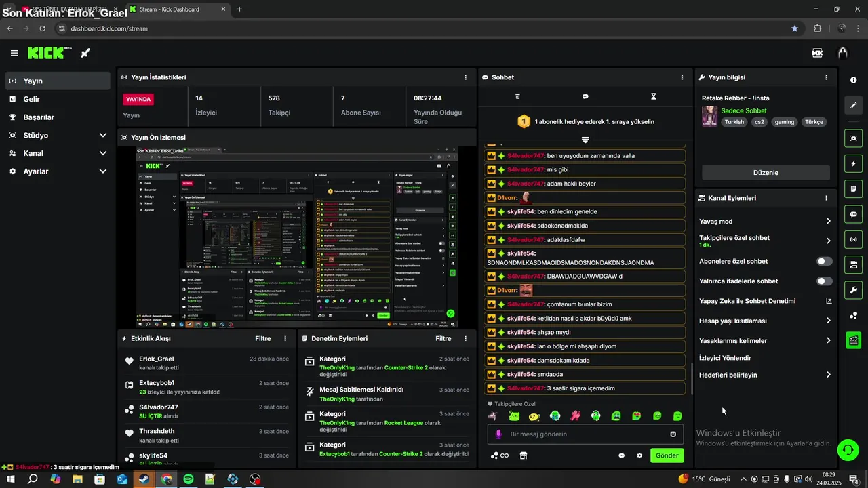Click the Sadece Sohbet category link

coord(743,110)
